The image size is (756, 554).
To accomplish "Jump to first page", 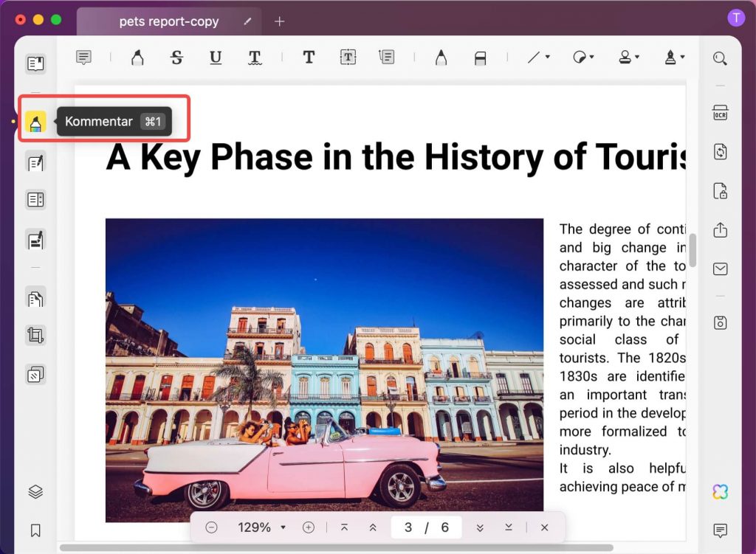I will click(x=344, y=527).
